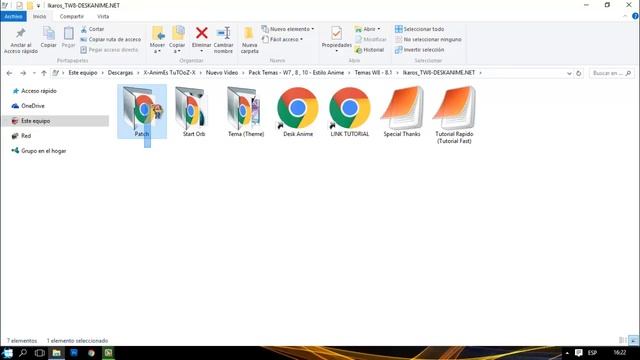Viewport: 640px width, 360px height.
Task: Go back with the back arrow
Action: coord(9,73)
